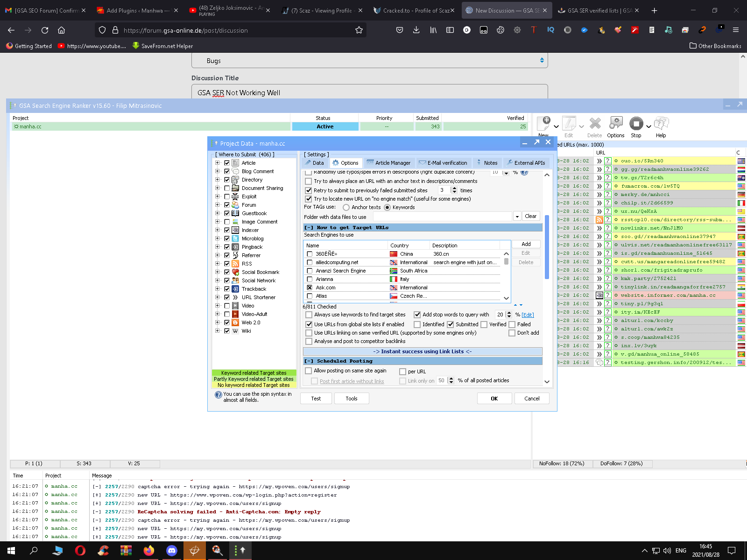Click the New project toolbar icon
The width and height of the screenshot is (747, 560).
[x=544, y=123]
